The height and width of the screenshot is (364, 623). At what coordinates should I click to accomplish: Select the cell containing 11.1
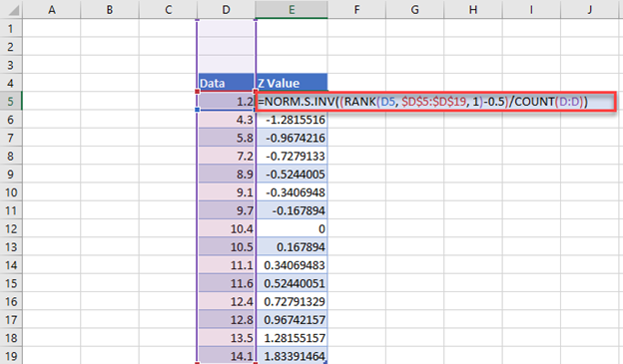click(226, 265)
